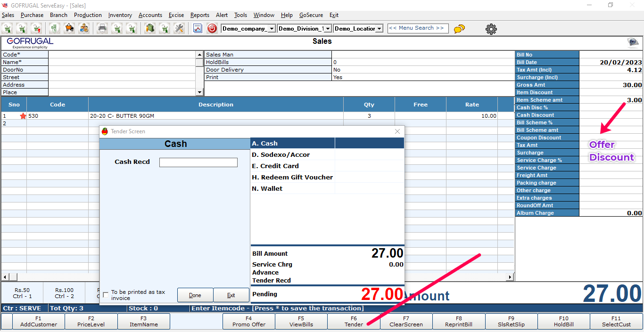The width and height of the screenshot is (644, 332).
Task: Click F8 ReprintBill button
Action: click(x=459, y=321)
